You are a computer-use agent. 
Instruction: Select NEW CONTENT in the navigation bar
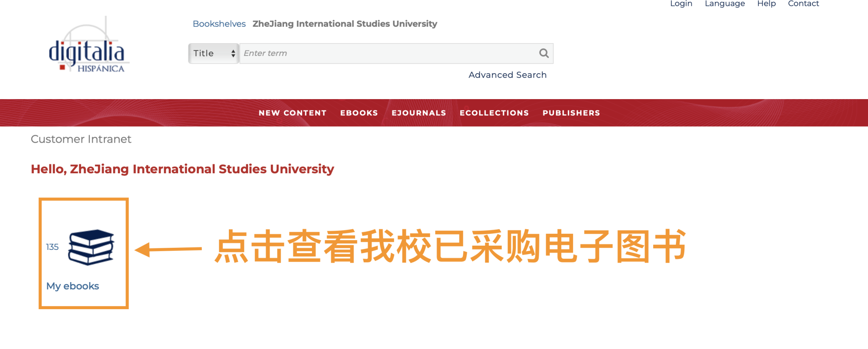click(x=292, y=113)
